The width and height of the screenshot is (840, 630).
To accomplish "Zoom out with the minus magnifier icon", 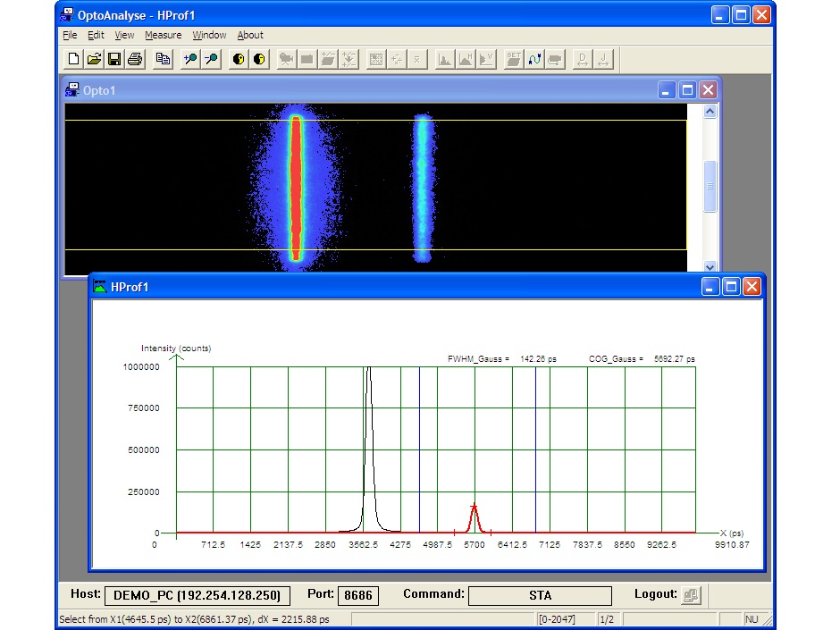I will [x=211, y=59].
